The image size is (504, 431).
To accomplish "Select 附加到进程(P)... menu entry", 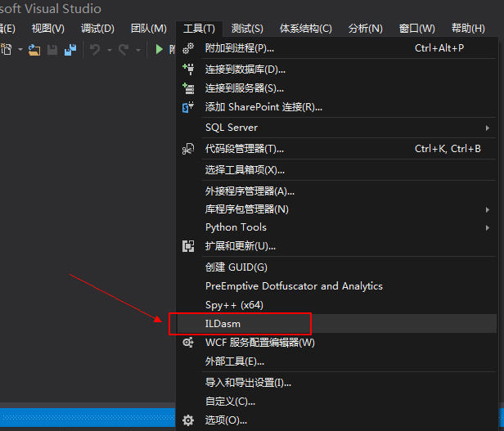I will pos(336,48).
